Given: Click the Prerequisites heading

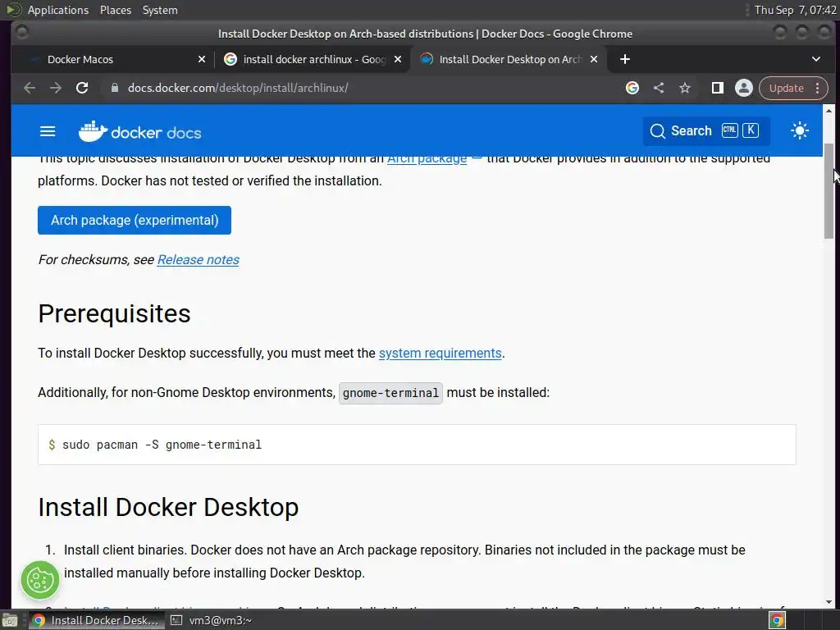Looking at the screenshot, I should point(114,314).
